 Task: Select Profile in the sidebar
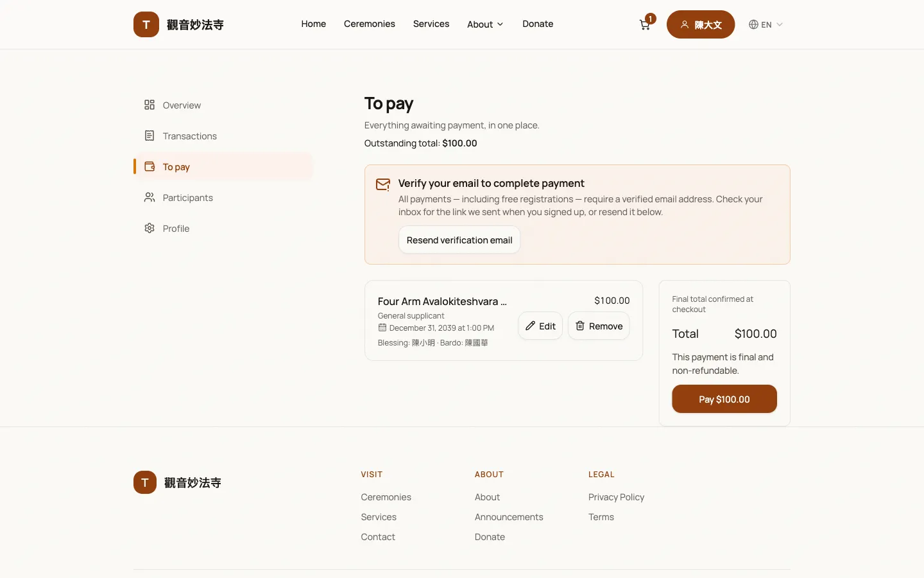tap(223, 228)
